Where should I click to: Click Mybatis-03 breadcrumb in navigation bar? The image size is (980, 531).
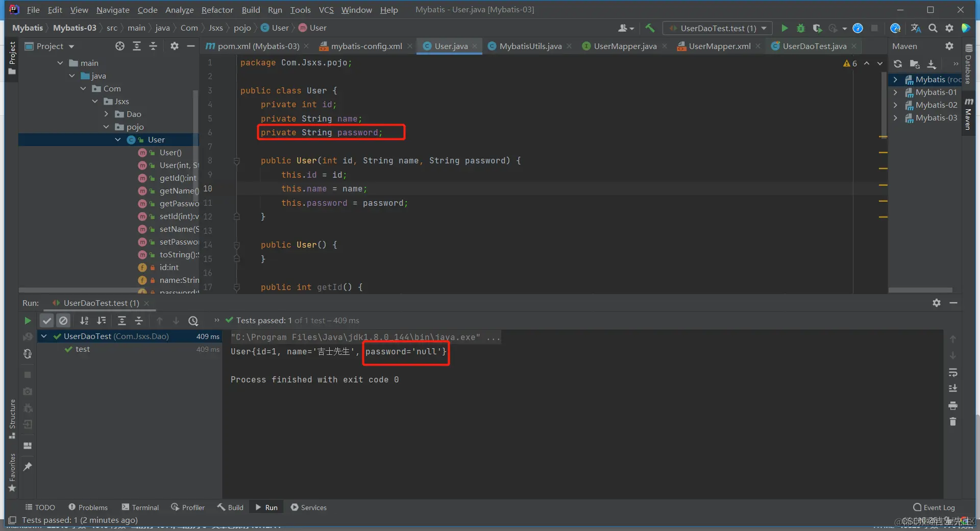point(75,28)
